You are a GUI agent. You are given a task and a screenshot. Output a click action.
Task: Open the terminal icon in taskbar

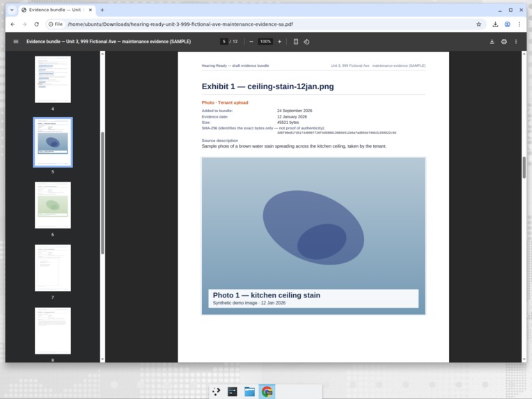(x=233, y=391)
